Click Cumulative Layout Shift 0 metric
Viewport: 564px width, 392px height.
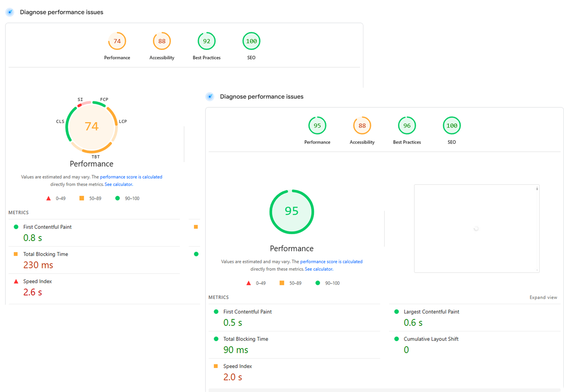click(475, 345)
